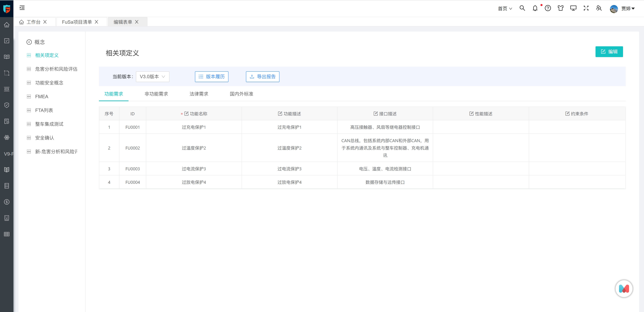The height and width of the screenshot is (312, 644).
Task: Select the FU0001 ID cell
Action: click(x=133, y=127)
